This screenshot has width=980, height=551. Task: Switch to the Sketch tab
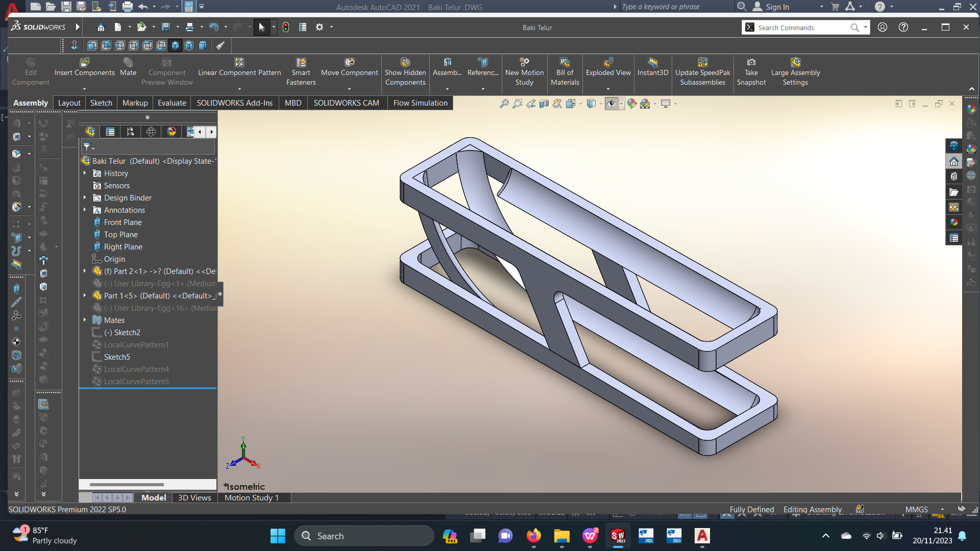point(101,103)
